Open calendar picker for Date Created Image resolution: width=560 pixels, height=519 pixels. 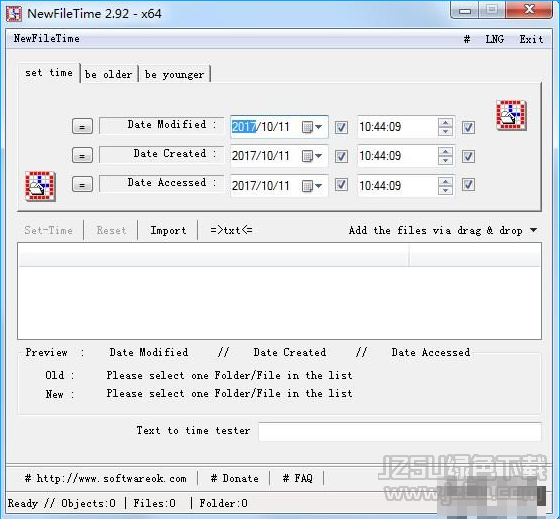(x=312, y=156)
